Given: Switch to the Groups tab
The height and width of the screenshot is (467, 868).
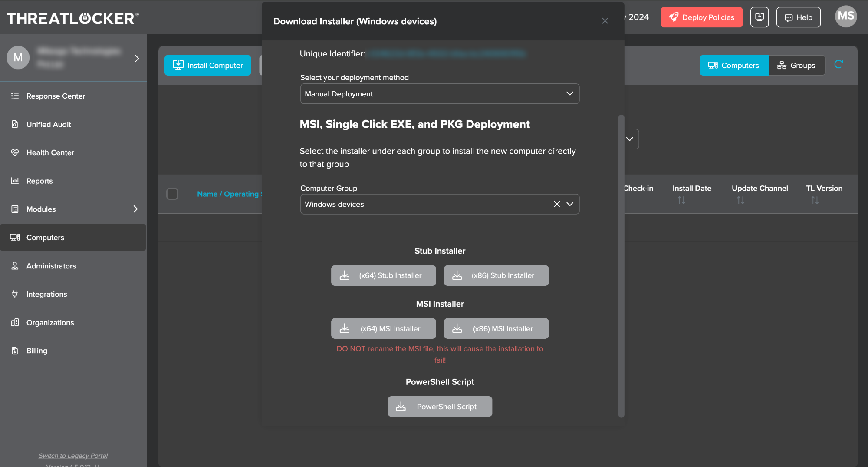Looking at the screenshot, I should point(797,65).
